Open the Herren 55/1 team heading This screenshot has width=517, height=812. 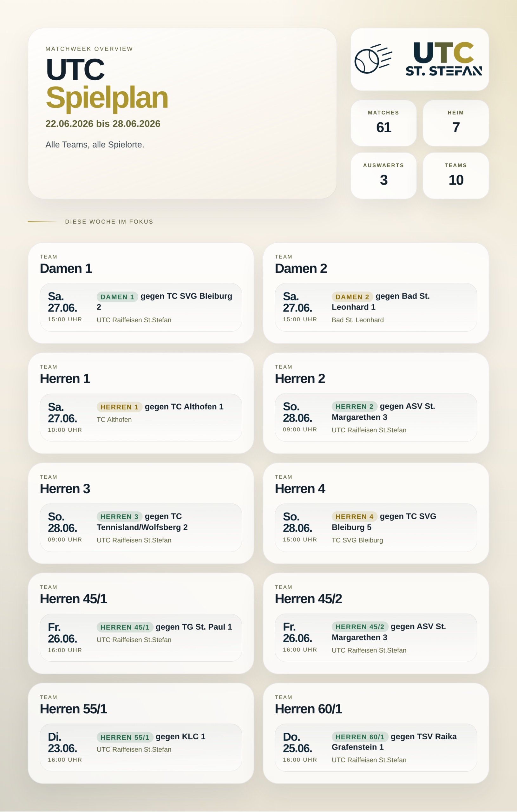click(x=73, y=709)
